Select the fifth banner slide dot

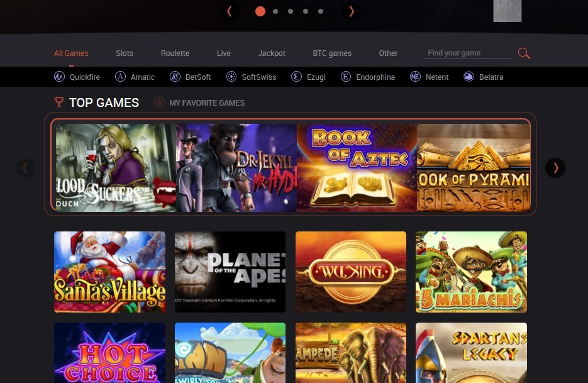[321, 11]
